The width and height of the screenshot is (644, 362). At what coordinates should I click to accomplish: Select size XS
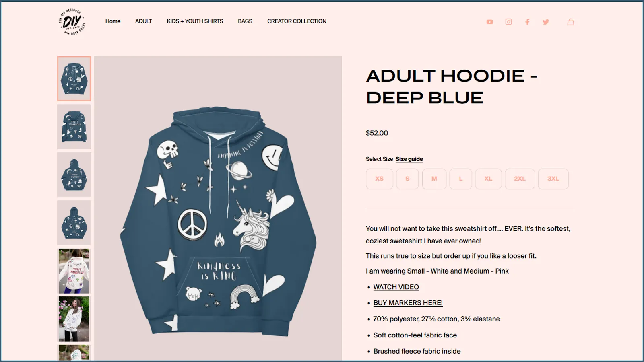coord(380,179)
